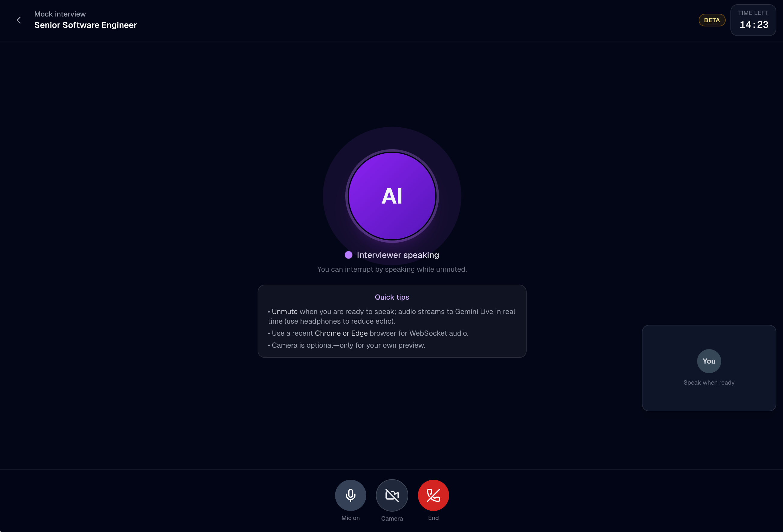783x532 pixels.
Task: Click the back arrow to collapse interview view
Action: [19, 20]
